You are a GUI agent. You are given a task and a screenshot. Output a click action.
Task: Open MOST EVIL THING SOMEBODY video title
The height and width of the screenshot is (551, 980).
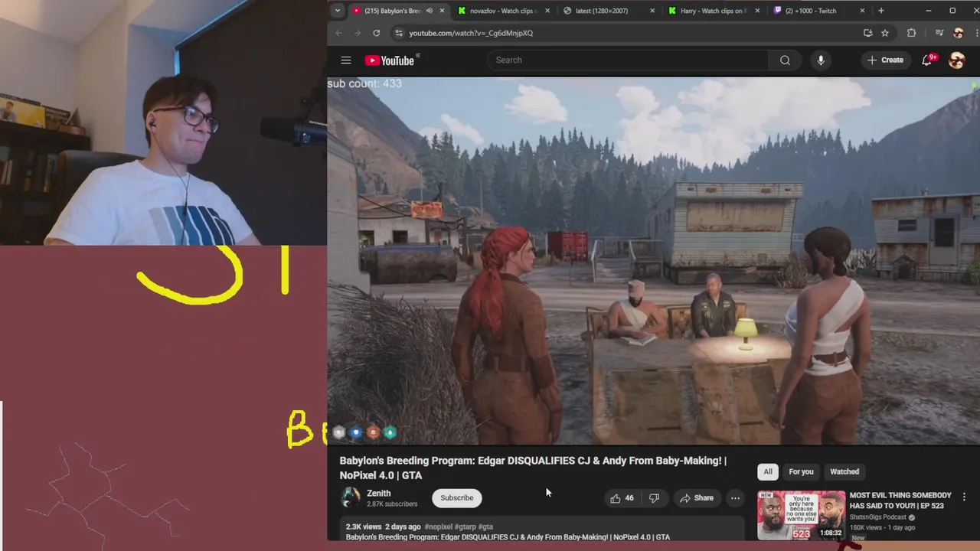pyautogui.click(x=900, y=500)
